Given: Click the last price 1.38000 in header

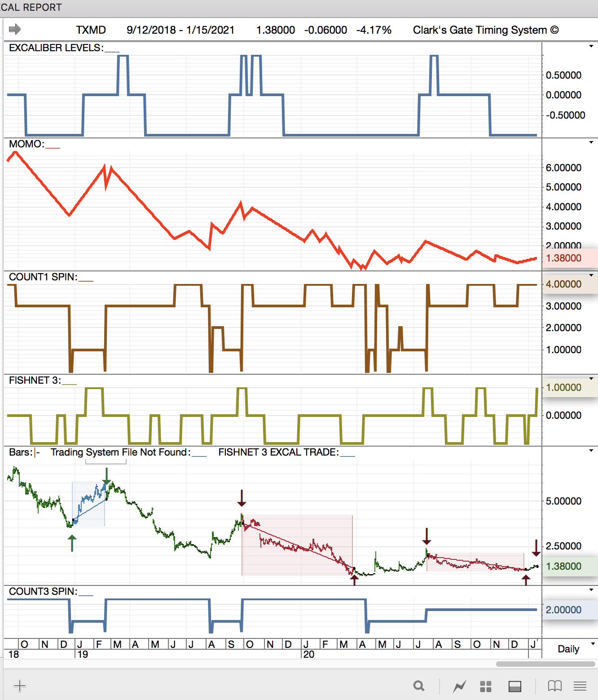Looking at the screenshot, I should (x=276, y=30).
